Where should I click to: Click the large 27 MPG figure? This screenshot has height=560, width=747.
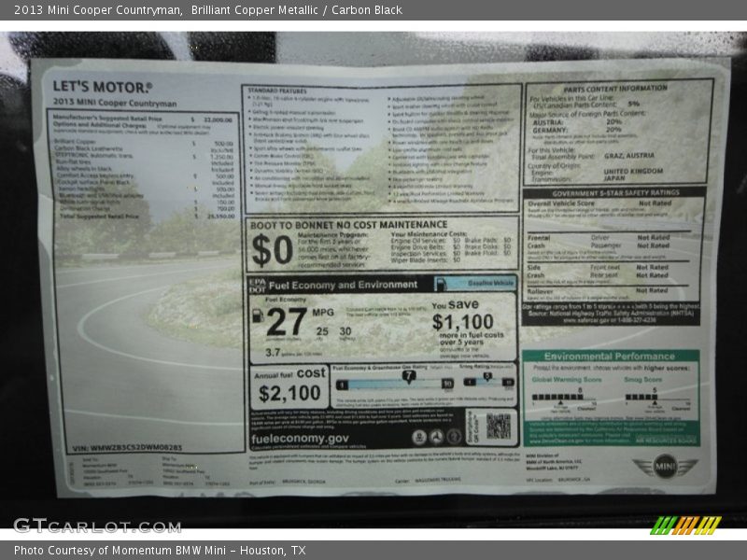[286, 322]
